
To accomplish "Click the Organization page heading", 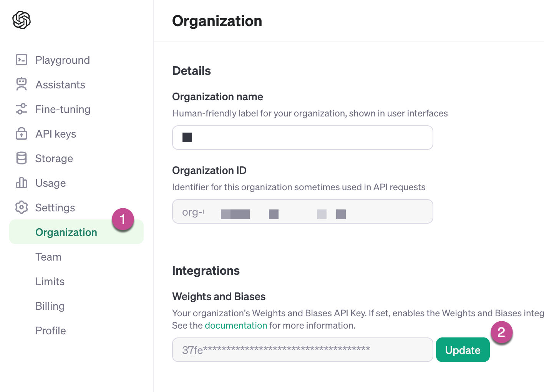I will 217,21.
